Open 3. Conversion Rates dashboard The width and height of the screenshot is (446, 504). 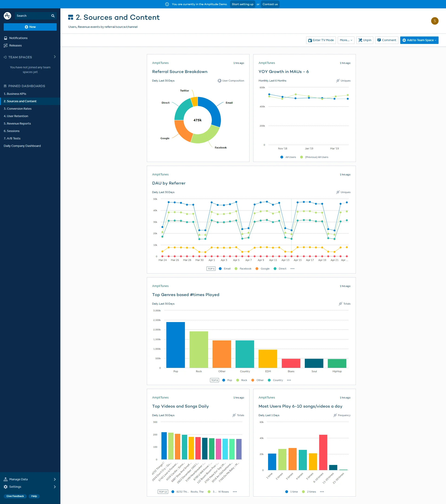(x=17, y=109)
